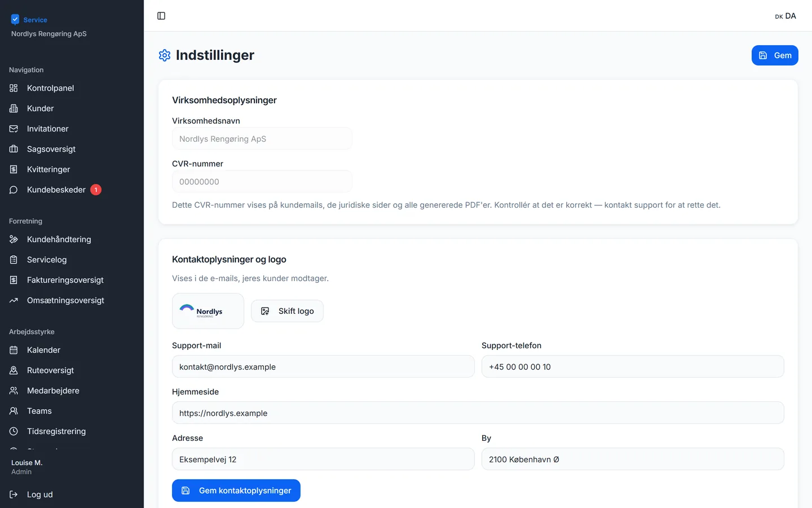Click the Kundebeskeder unread badge
The height and width of the screenshot is (508, 812).
96,190
